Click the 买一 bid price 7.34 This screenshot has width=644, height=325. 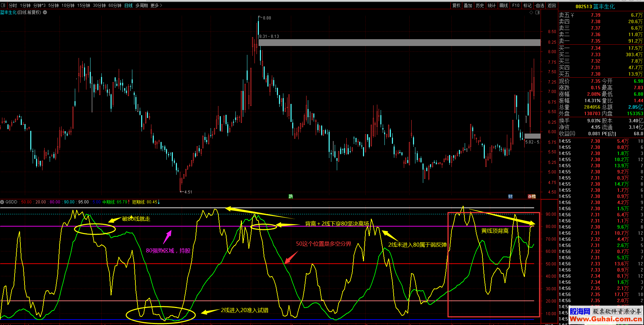click(x=595, y=48)
